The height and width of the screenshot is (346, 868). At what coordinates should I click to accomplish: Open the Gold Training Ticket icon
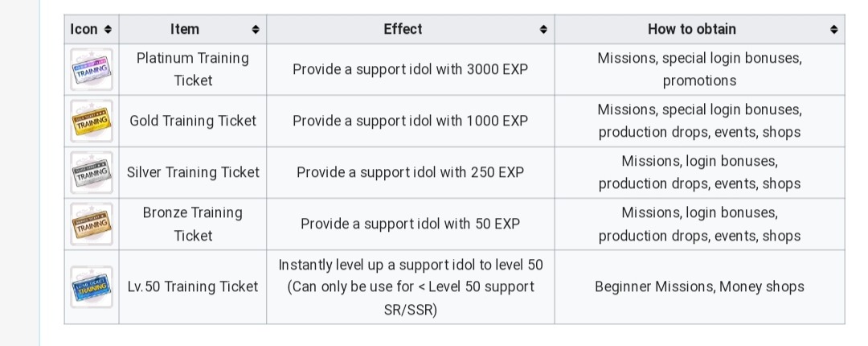(91, 121)
